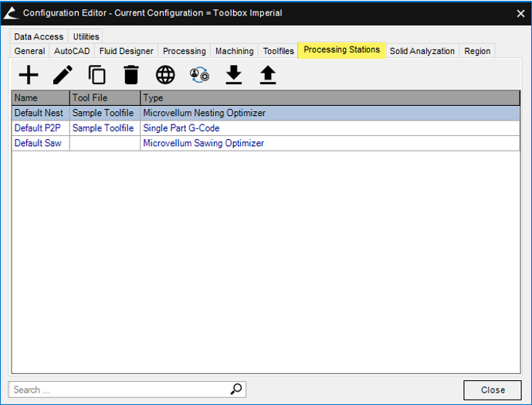Image resolution: width=532 pixels, height=405 pixels.
Task: Open the Fluid Designer tab
Action: pyautogui.click(x=126, y=51)
